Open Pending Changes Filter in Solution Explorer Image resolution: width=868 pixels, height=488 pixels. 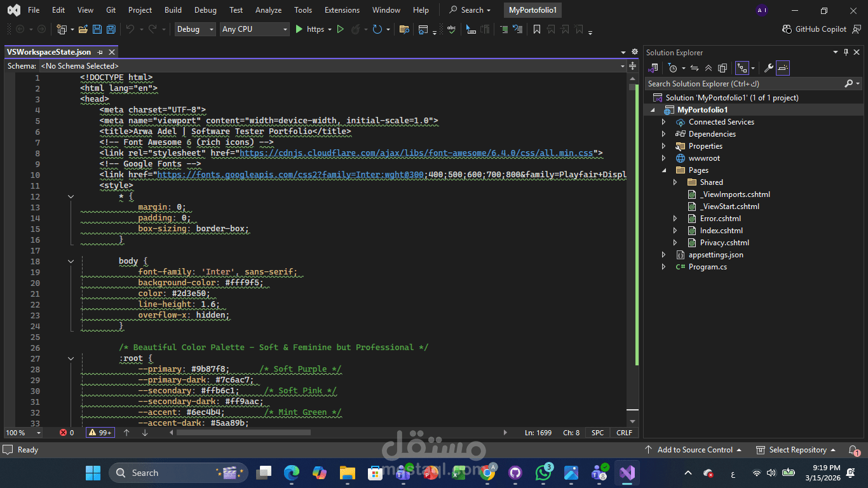(673, 68)
